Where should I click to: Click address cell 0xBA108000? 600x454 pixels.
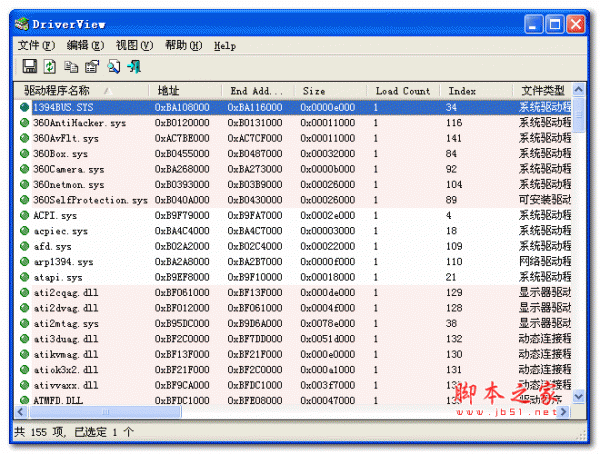pos(182,107)
